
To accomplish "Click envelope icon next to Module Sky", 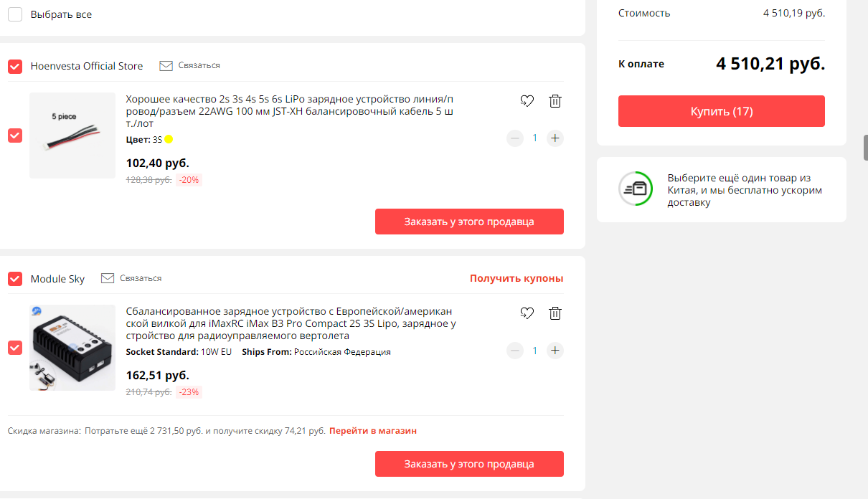I will click(x=108, y=278).
